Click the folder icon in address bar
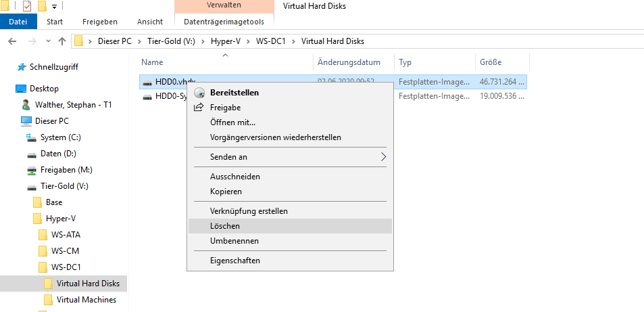Viewport: 644px width, 312px height. tap(79, 41)
